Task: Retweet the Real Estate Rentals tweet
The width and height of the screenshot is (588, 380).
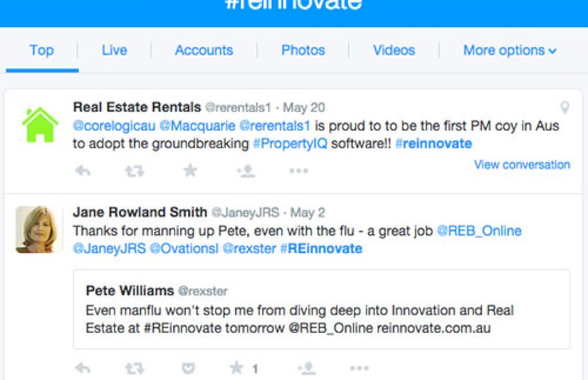Action: (x=135, y=171)
